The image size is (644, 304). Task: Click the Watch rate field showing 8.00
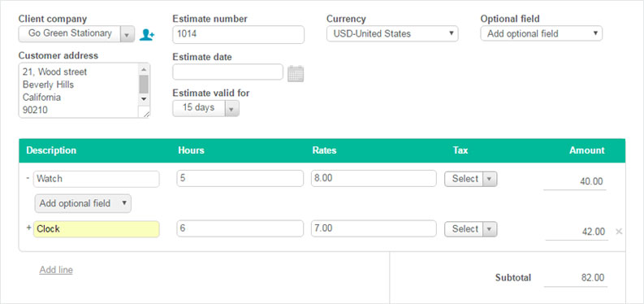click(374, 179)
